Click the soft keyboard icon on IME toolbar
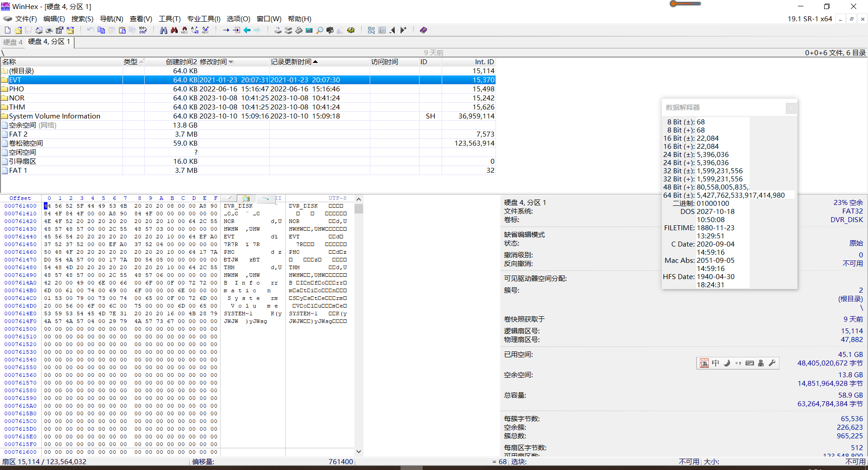This screenshot has height=470, width=868. tap(750, 363)
